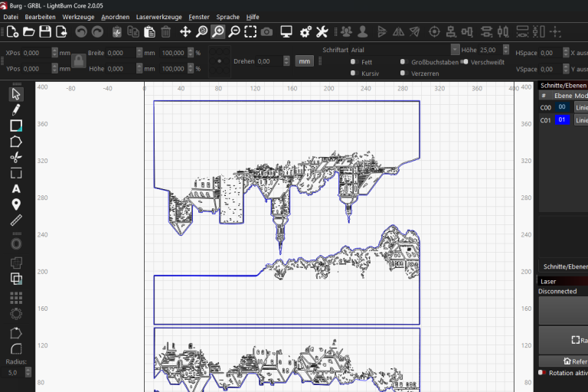Image resolution: width=588 pixels, height=392 pixels.
Task: Click the XPos input field
Action: pyautogui.click(x=36, y=53)
